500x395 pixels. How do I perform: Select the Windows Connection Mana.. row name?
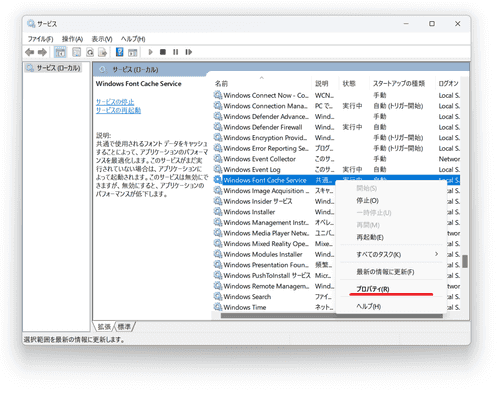point(265,106)
